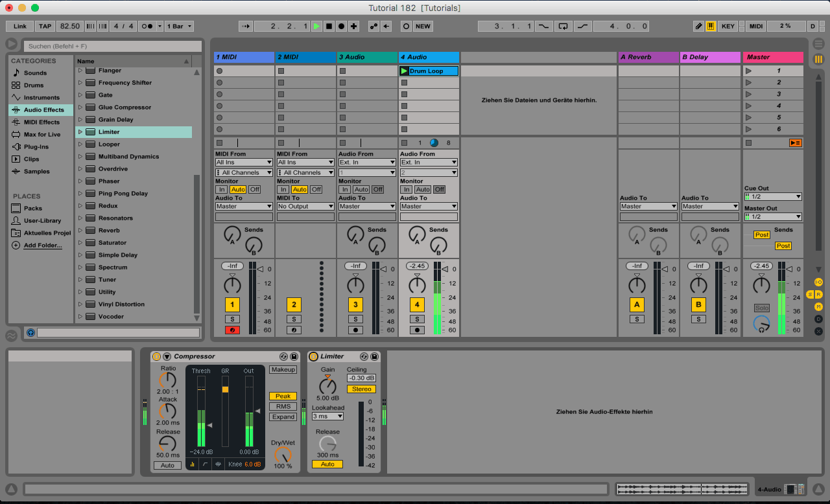The image size is (830, 504).
Task: Click the TAP tempo button
Action: pos(45,27)
